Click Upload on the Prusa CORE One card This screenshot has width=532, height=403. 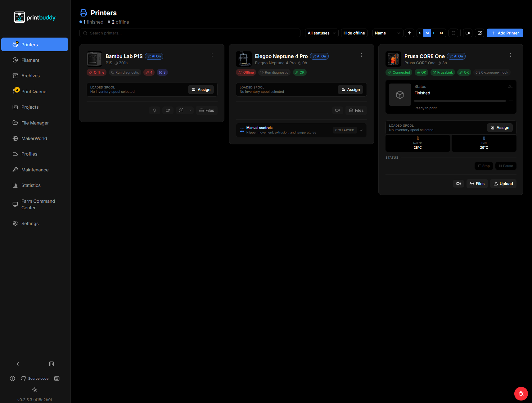pyautogui.click(x=503, y=183)
